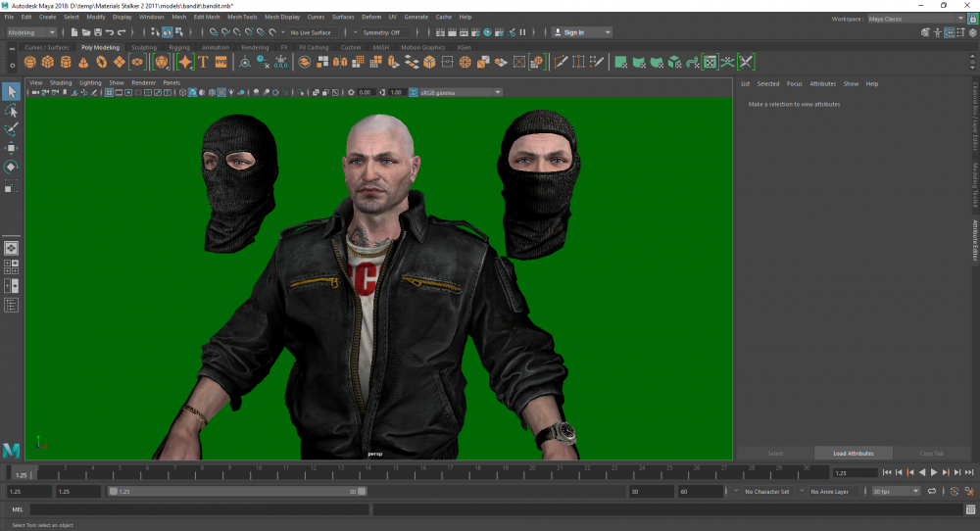Toggle viewport color management sRGB button
The width and height of the screenshot is (980, 531).
[414, 92]
